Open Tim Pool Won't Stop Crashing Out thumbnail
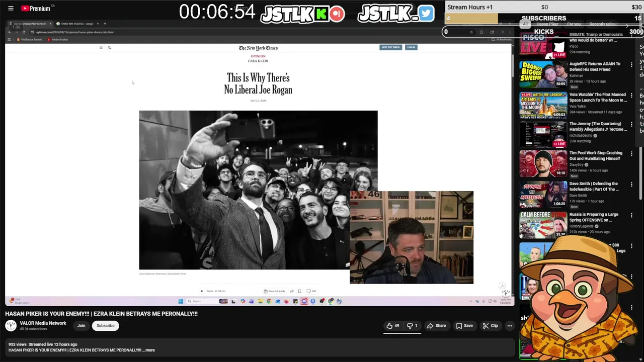Image resolution: width=644 pixels, height=362 pixels. pos(543,163)
